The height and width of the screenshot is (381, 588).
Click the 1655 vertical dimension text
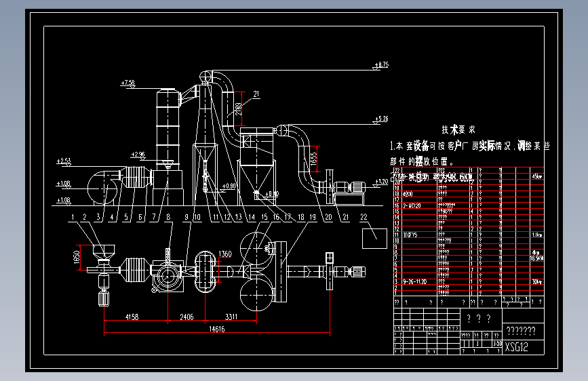click(314, 159)
